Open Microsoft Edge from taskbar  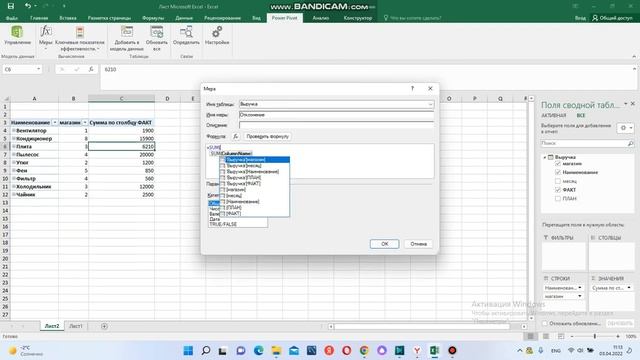click(258, 351)
